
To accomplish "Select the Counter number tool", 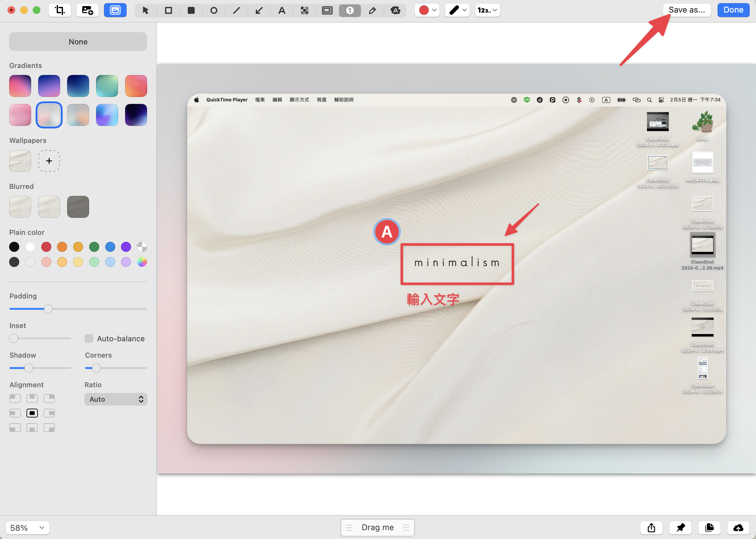I will 350,11.
